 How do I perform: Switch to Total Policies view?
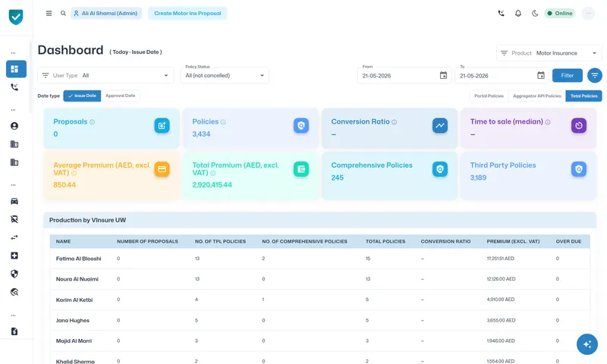[x=583, y=96]
